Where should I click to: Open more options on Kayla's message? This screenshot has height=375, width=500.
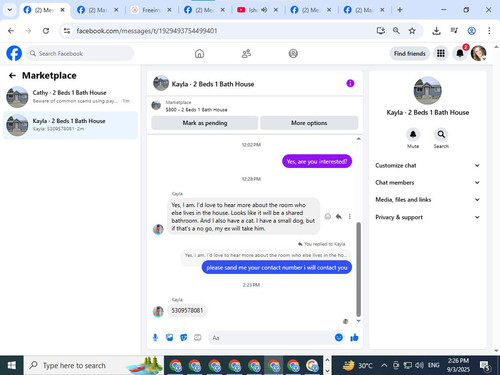[350, 216]
